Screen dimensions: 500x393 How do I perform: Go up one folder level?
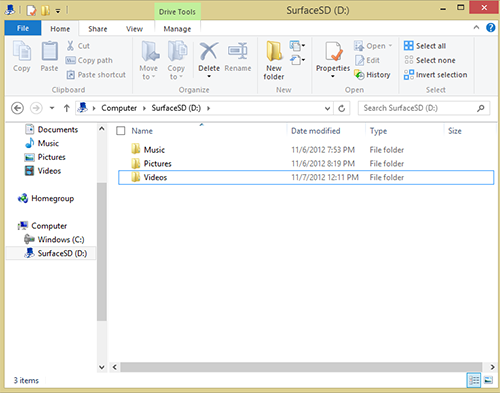(67, 108)
